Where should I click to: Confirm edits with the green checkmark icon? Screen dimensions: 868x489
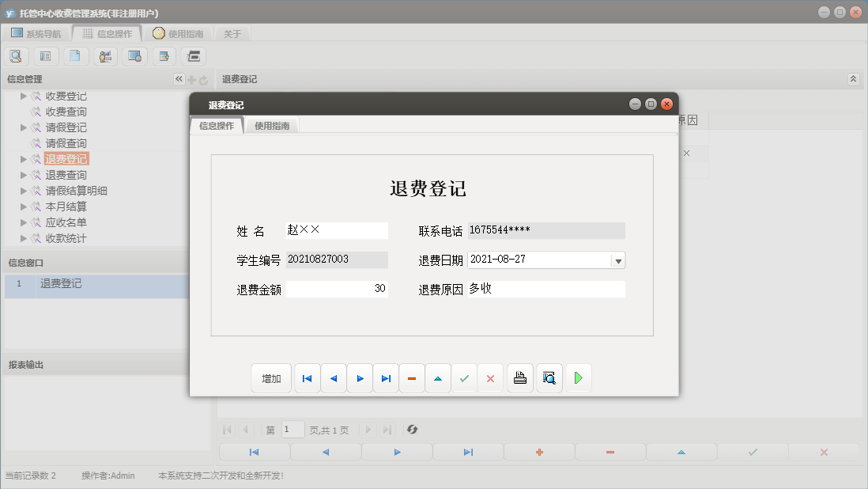click(464, 377)
